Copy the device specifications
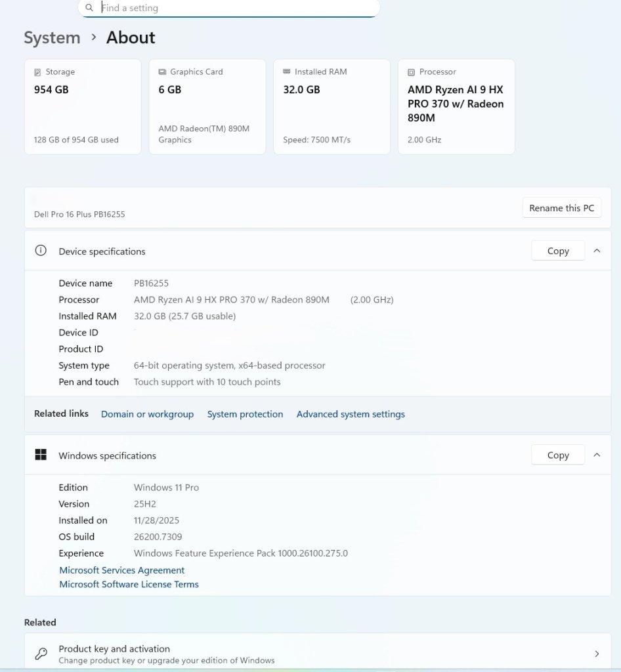The height and width of the screenshot is (672, 621). (557, 251)
